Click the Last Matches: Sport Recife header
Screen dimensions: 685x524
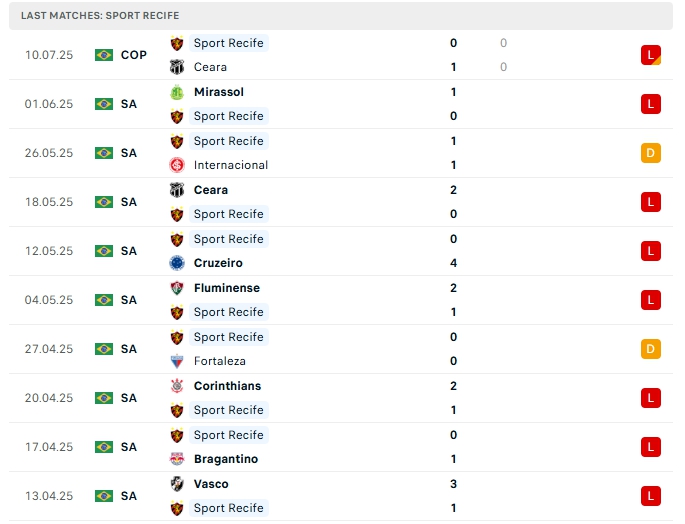pos(100,16)
